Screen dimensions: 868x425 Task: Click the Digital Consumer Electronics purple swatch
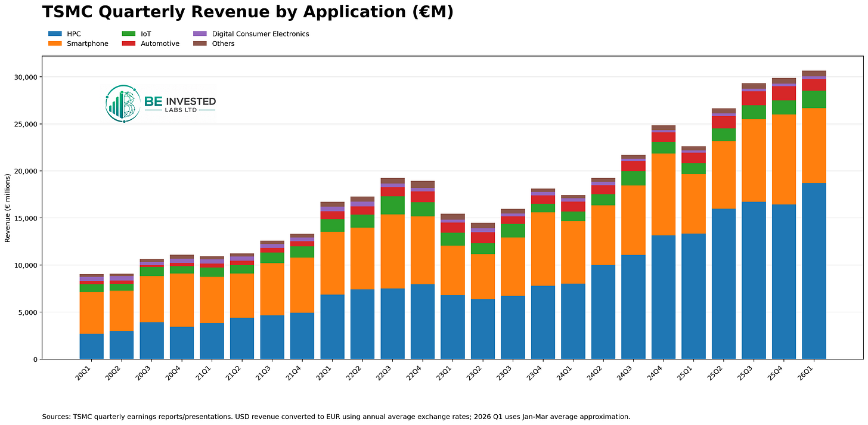(200, 34)
